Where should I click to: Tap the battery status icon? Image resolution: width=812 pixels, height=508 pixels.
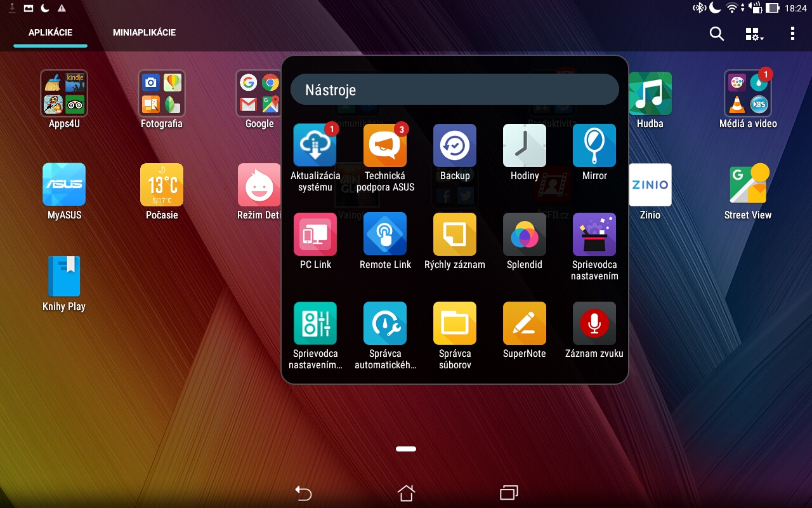pyautogui.click(x=772, y=8)
